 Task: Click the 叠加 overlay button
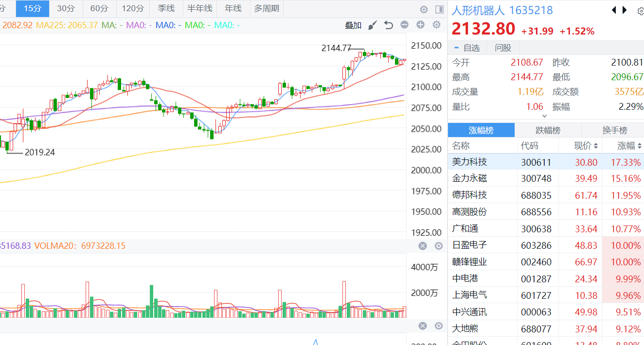click(x=353, y=25)
